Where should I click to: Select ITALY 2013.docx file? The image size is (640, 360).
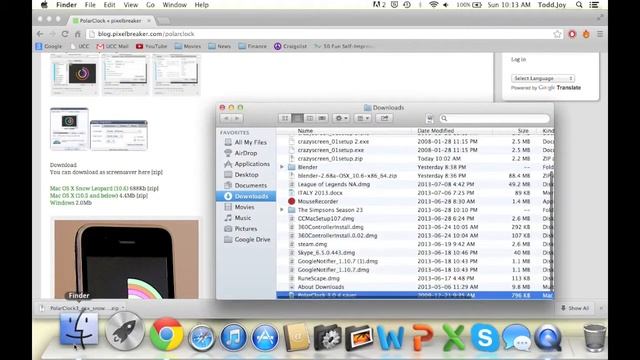point(415,193)
